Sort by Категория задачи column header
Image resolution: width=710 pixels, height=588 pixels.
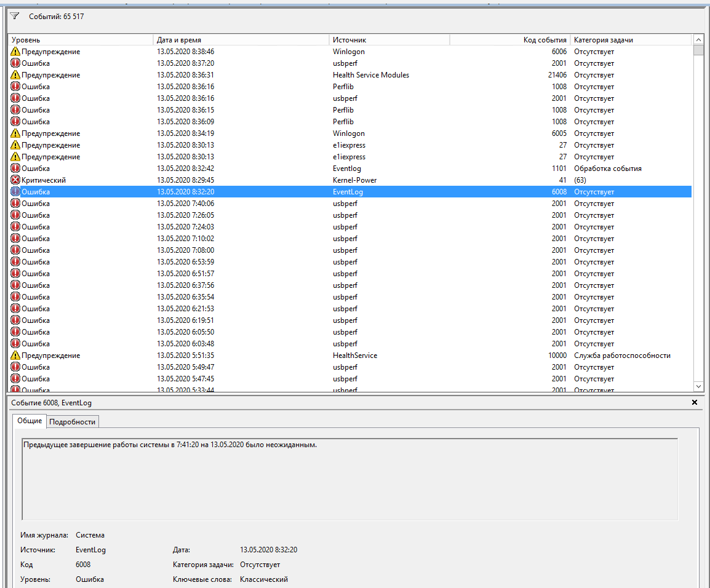pyautogui.click(x=631, y=40)
